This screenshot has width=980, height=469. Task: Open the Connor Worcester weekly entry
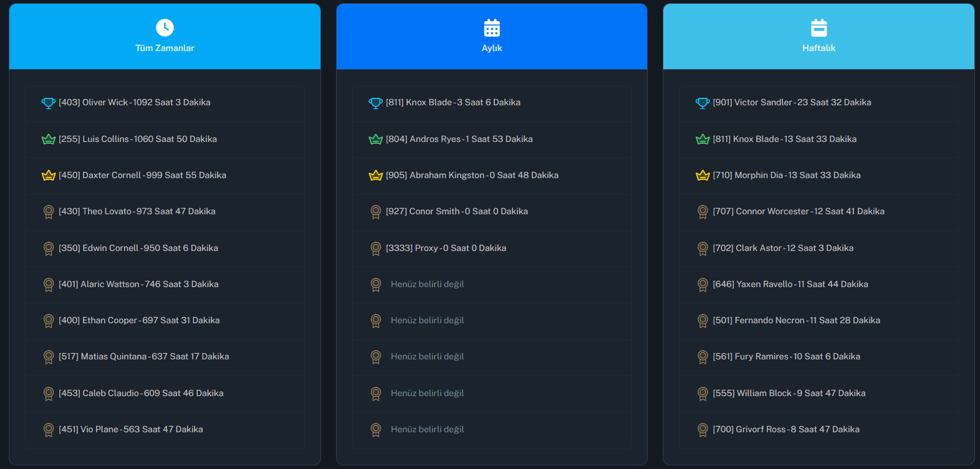tap(799, 212)
